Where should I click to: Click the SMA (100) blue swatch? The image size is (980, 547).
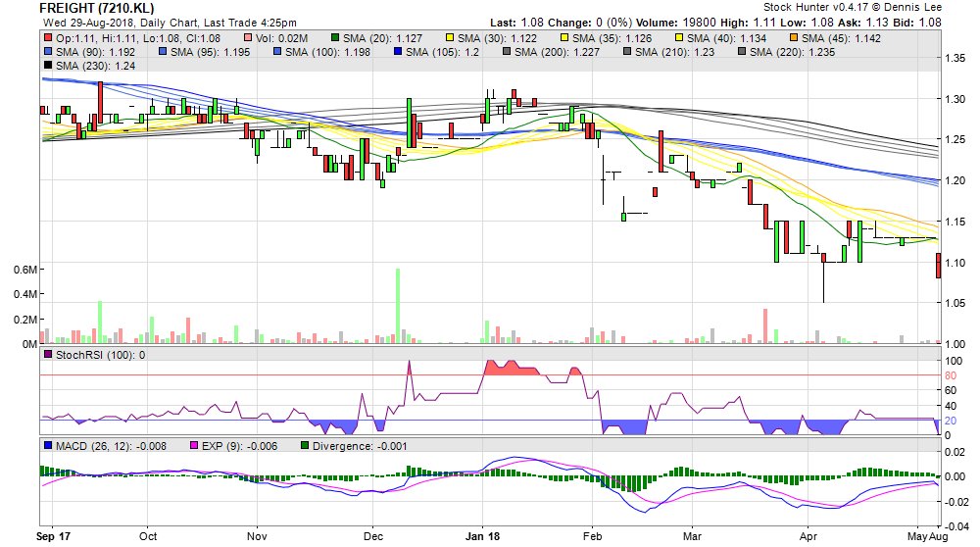point(278,52)
